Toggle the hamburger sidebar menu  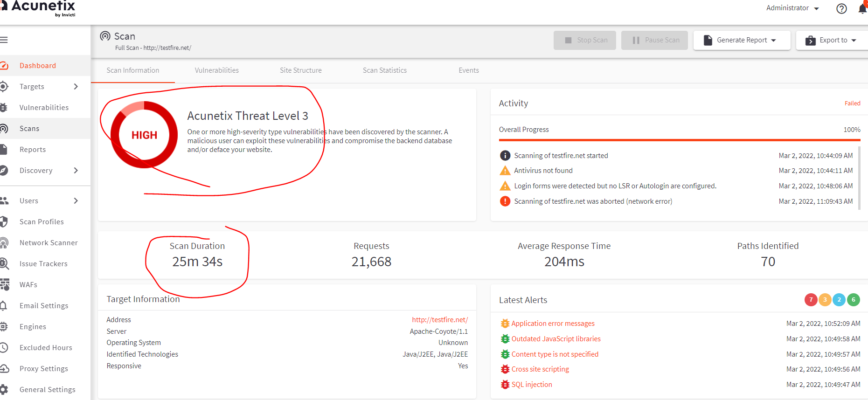4,40
